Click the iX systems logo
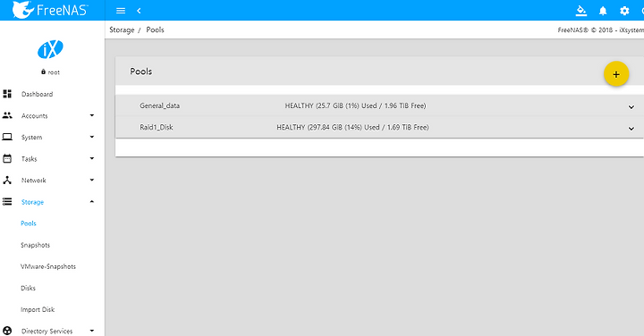Image resolution: width=644 pixels, height=336 pixels. tap(50, 50)
